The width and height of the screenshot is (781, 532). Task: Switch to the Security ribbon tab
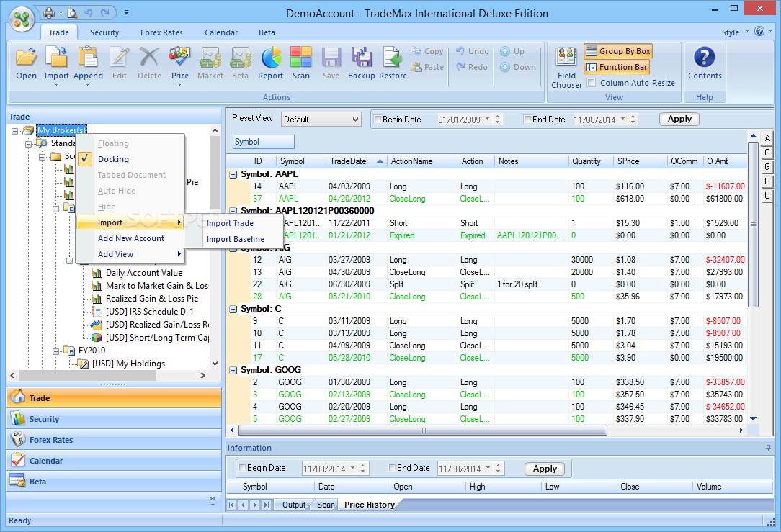[104, 32]
